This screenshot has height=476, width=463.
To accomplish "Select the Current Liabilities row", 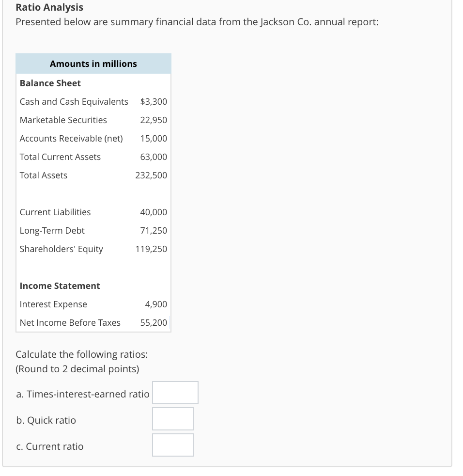I will (x=55, y=212).
